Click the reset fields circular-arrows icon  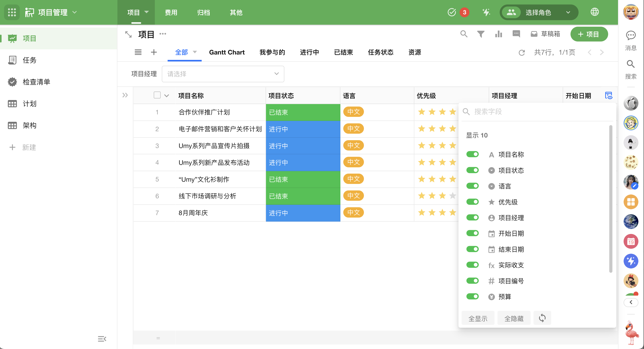542,318
